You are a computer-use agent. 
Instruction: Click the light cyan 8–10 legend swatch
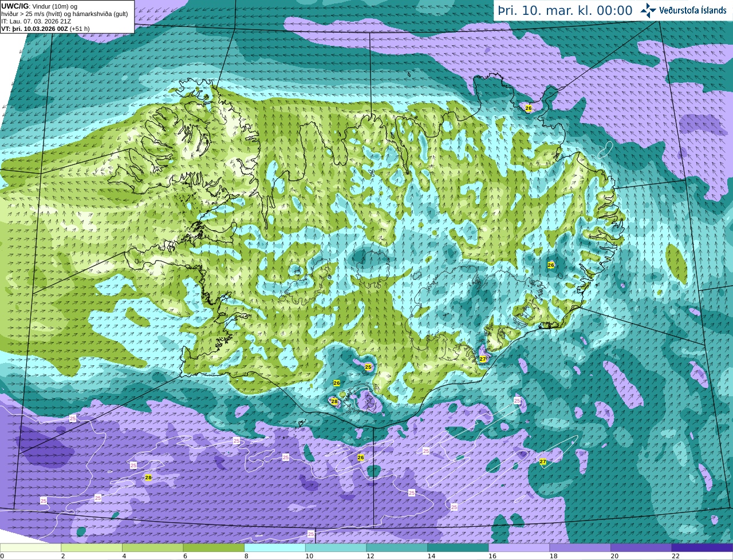click(275, 548)
